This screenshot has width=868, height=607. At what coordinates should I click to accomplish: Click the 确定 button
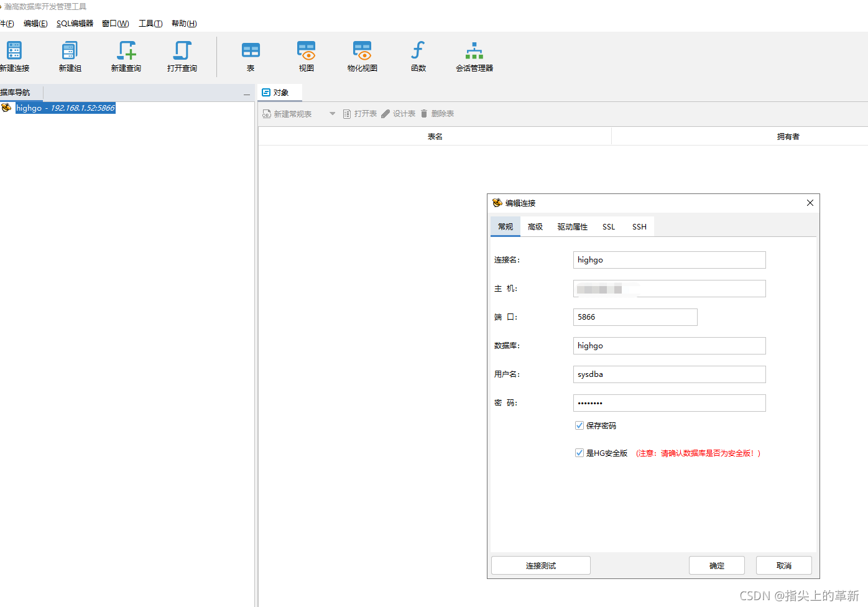(717, 565)
